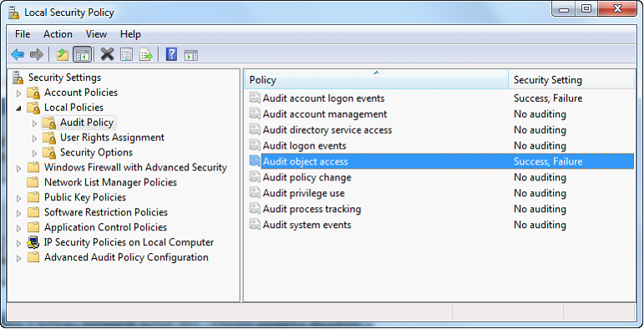
Task: Open the File menu
Action: pyautogui.click(x=23, y=34)
